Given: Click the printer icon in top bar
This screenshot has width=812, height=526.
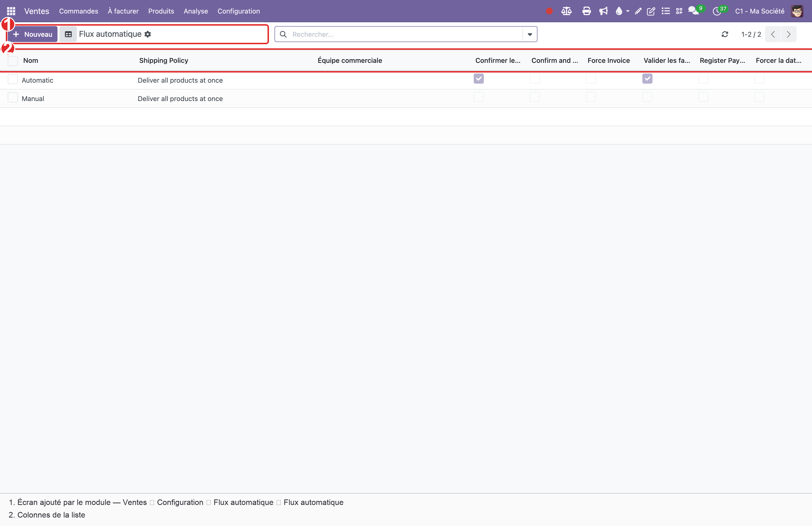Looking at the screenshot, I should point(587,11).
